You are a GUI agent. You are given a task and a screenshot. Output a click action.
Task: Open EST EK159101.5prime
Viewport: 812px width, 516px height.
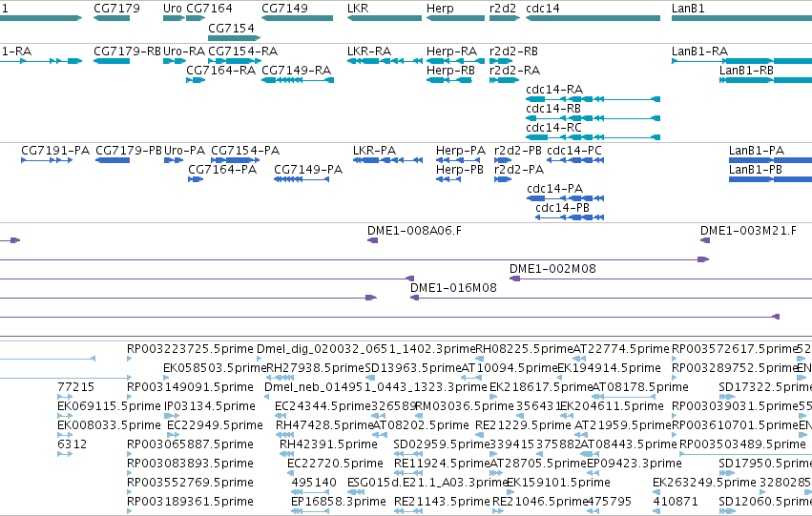coord(510,493)
